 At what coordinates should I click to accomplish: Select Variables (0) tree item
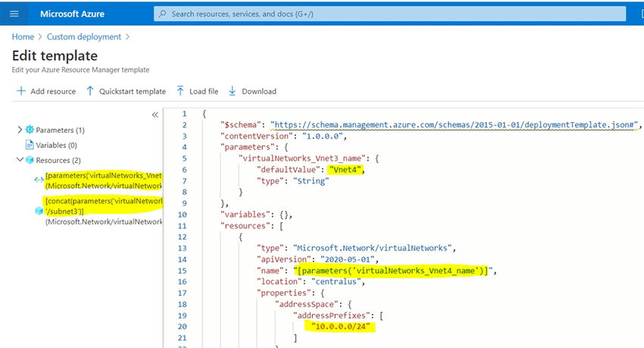tap(56, 145)
